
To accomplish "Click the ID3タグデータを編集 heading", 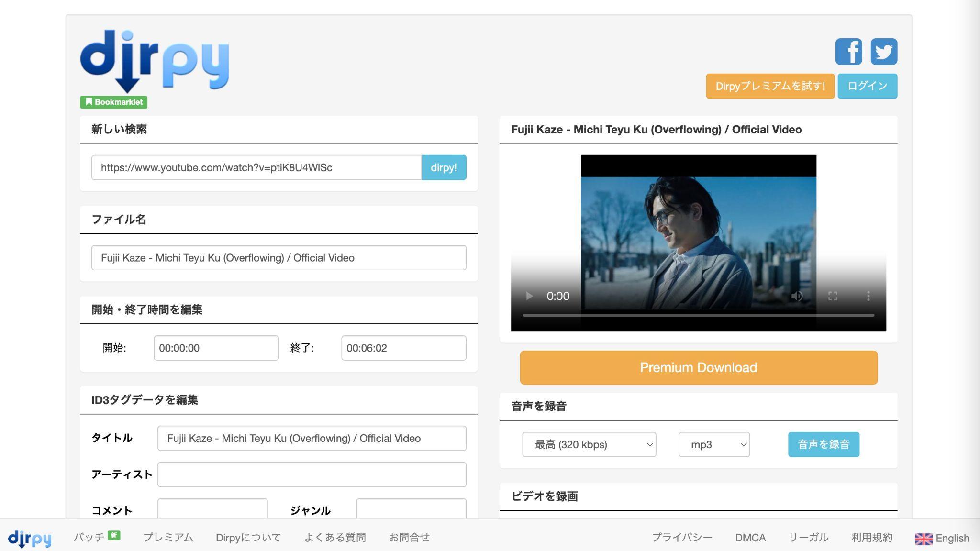I will point(145,400).
